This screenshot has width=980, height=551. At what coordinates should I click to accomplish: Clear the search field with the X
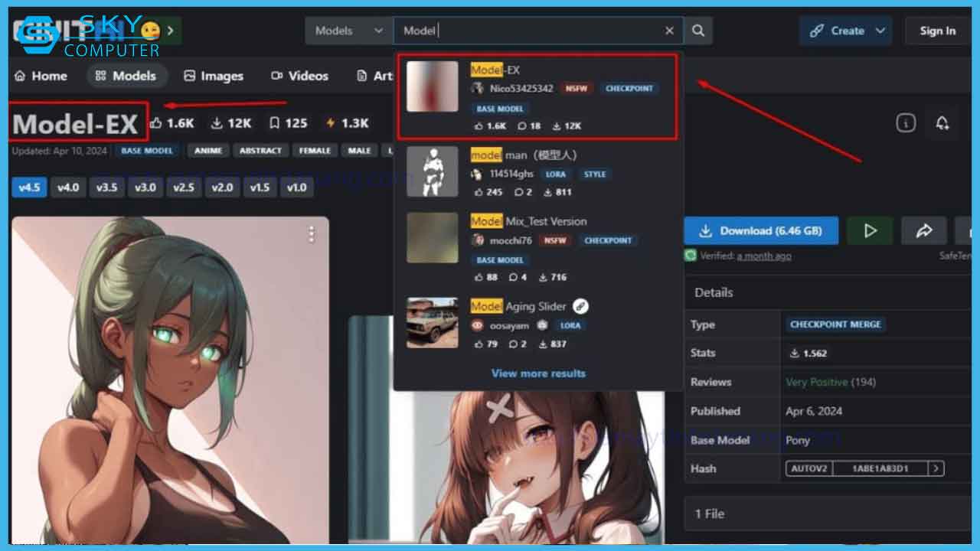669,31
